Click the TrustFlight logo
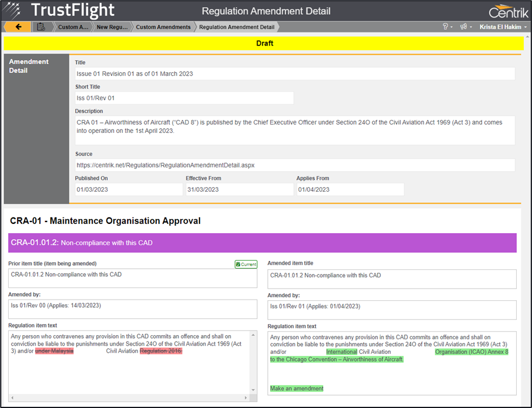The image size is (532, 408). 60,10
